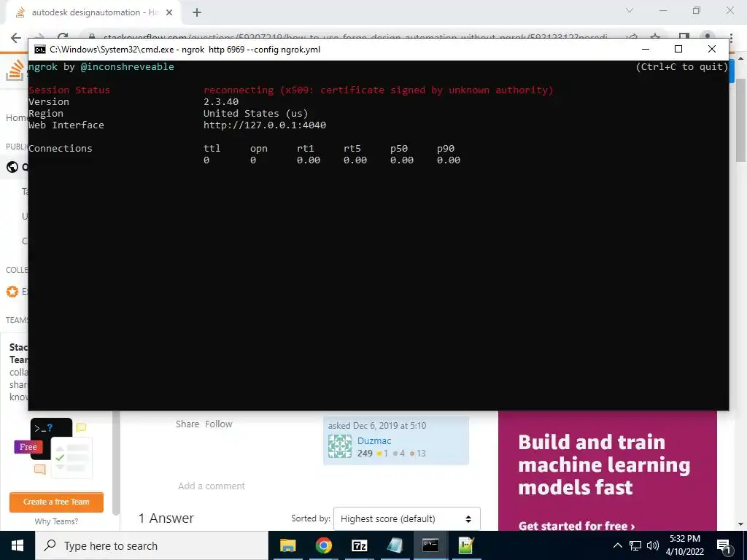This screenshot has height=560, width=747.
Task: Click the orange Collectives star icon
Action: (12, 292)
